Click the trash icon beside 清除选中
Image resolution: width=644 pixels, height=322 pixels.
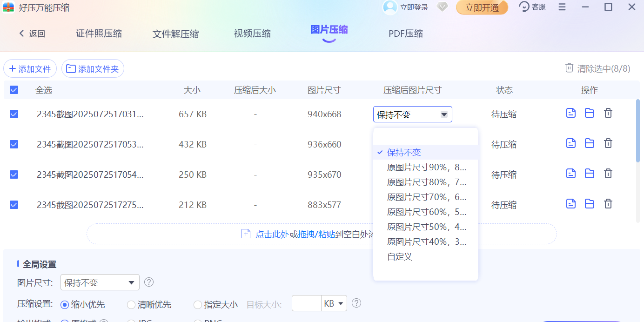569,68
